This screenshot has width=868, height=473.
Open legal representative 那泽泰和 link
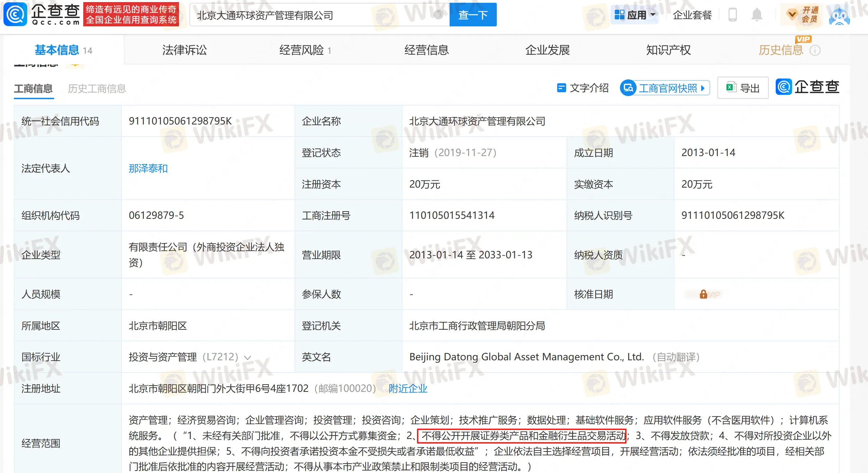(x=148, y=169)
